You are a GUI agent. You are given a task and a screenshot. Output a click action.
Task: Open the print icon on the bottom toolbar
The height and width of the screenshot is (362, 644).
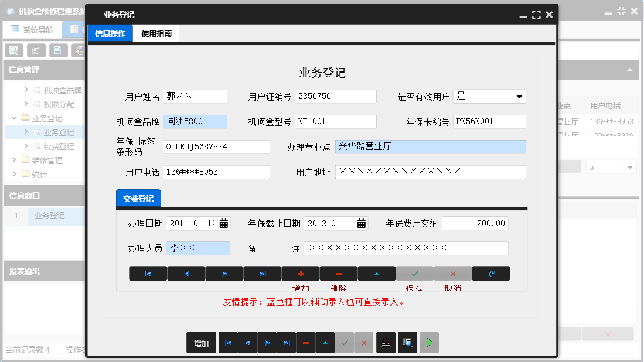(x=387, y=343)
